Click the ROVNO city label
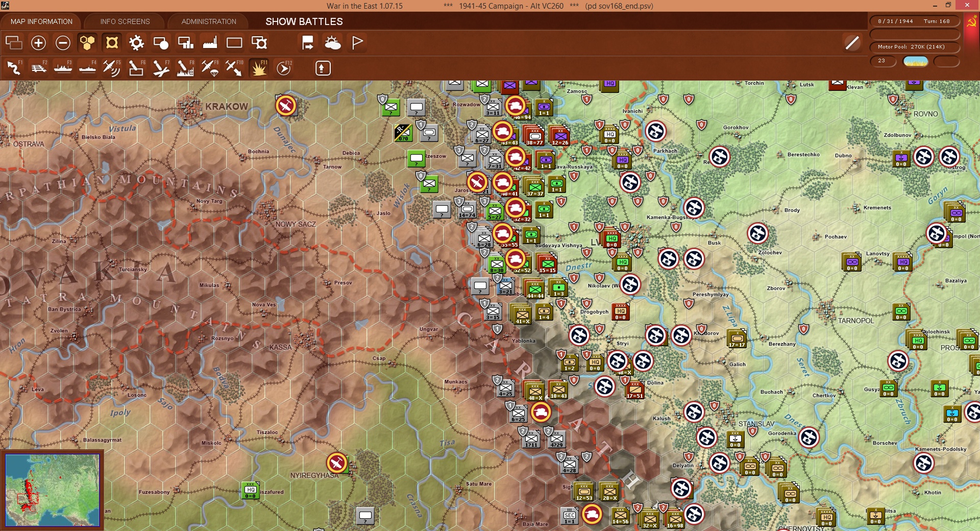 [x=925, y=114]
